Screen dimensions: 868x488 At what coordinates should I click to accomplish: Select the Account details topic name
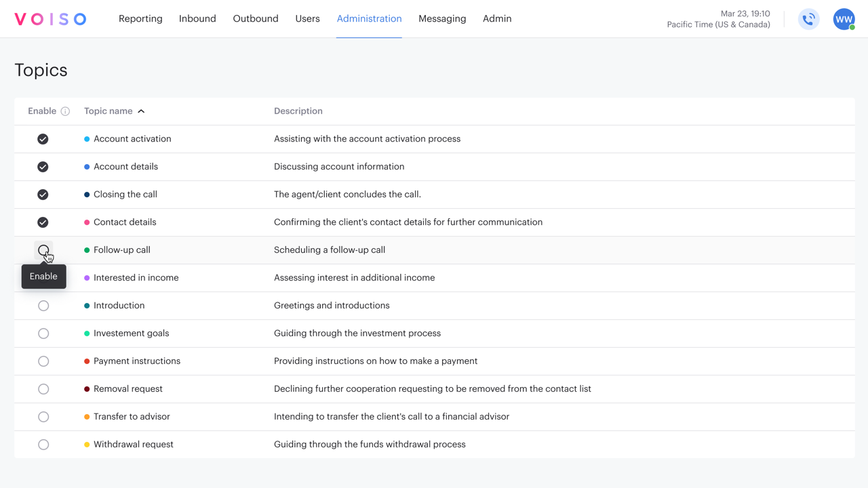125,167
